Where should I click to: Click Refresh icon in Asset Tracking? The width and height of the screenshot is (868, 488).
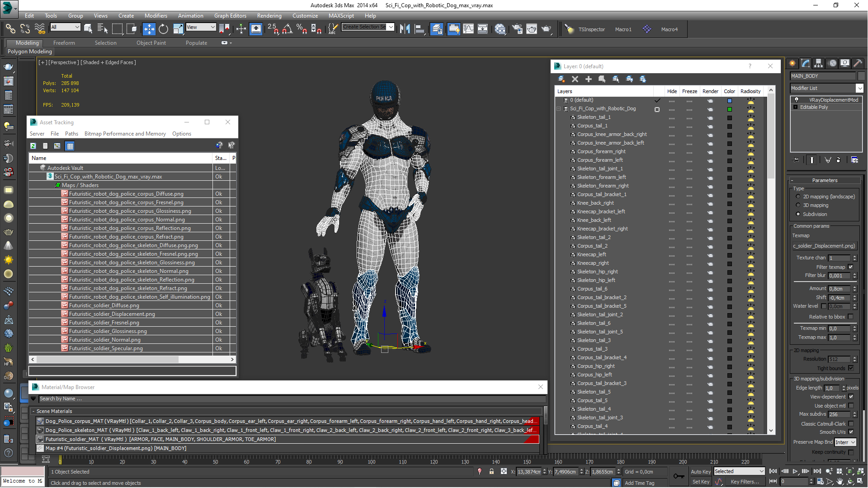click(x=33, y=146)
